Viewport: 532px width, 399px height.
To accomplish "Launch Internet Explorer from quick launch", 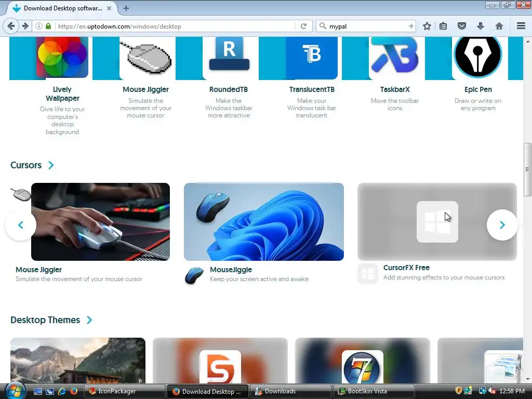I will pos(62,391).
